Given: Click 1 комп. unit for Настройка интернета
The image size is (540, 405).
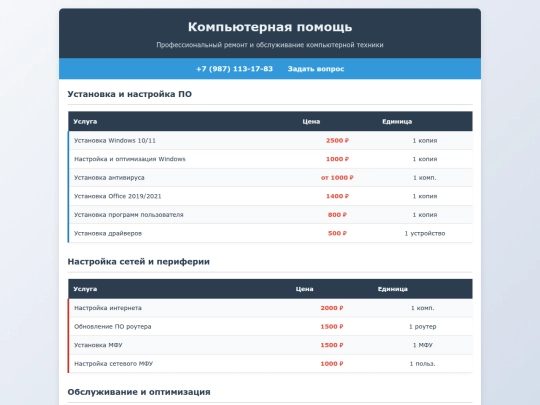Looking at the screenshot, I should 423,308.
